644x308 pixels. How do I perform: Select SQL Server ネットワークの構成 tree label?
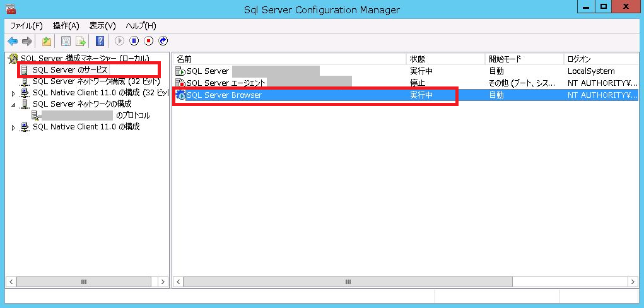pyautogui.click(x=82, y=104)
